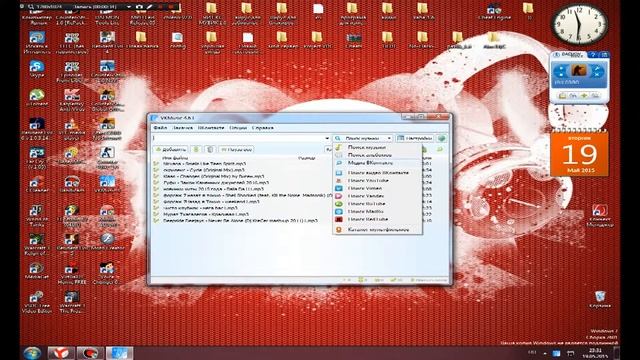
Task: Expand the search field history arrow
Action: click(327, 138)
